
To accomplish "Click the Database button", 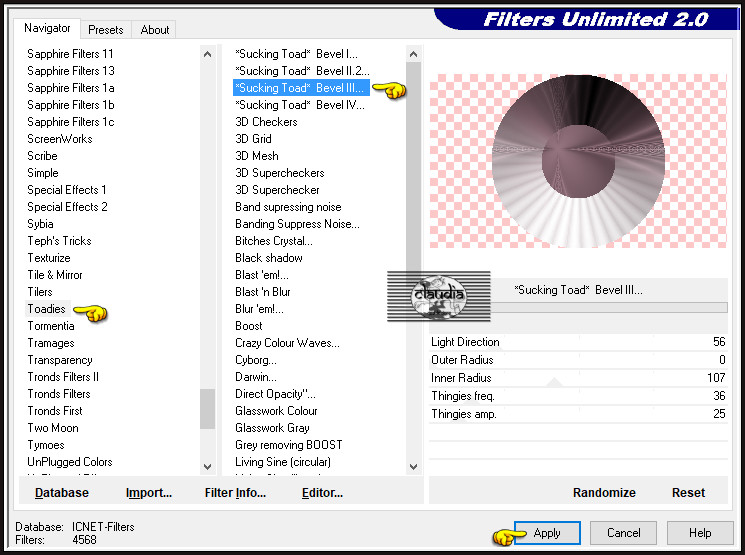I will pos(62,493).
